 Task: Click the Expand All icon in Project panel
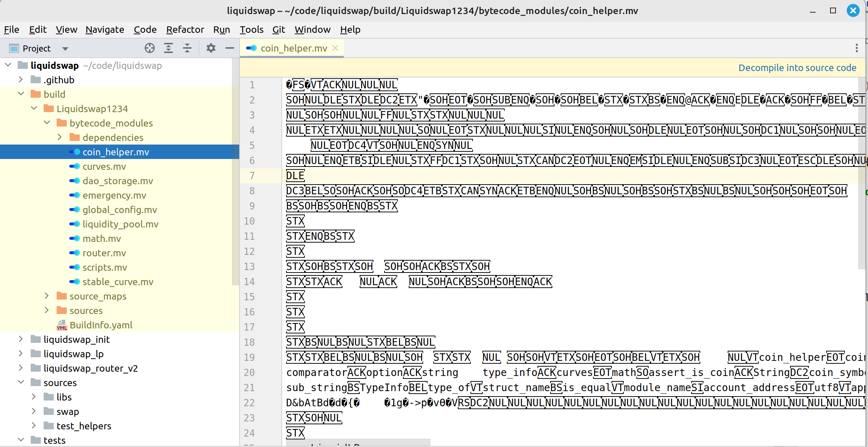coord(168,48)
